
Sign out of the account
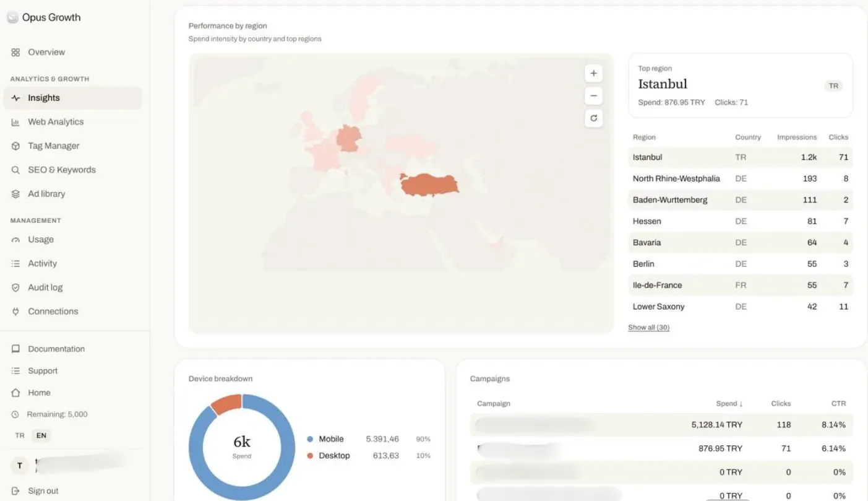tap(43, 491)
